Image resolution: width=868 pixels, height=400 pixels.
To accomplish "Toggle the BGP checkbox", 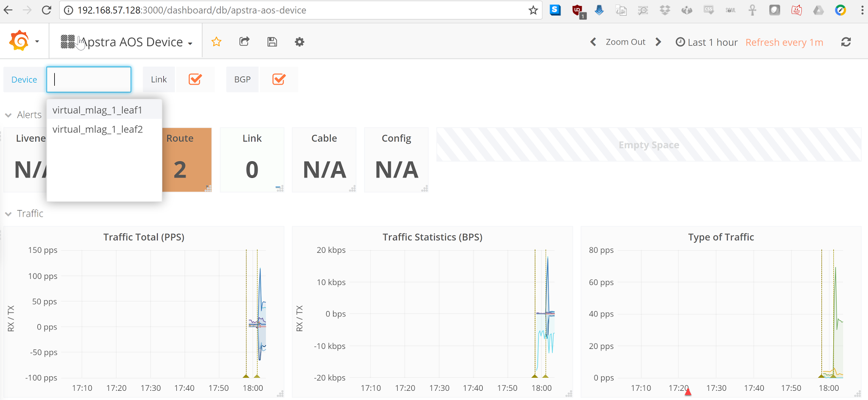I will point(279,79).
